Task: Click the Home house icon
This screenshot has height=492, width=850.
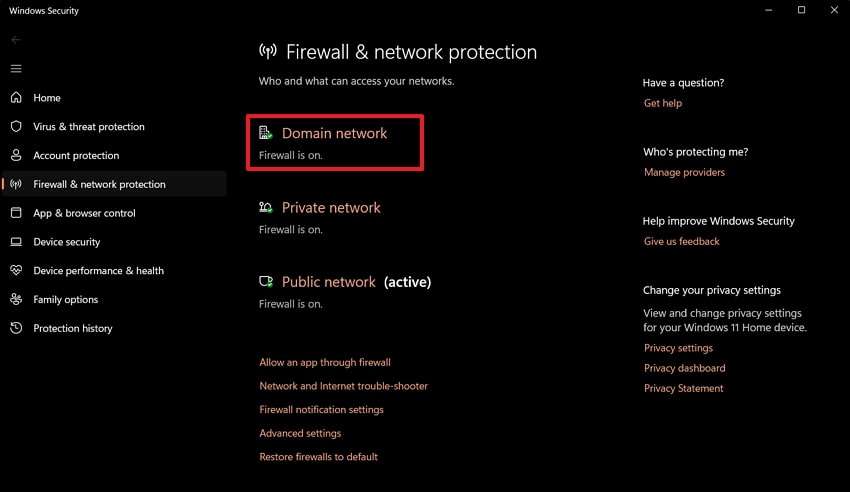Action: [x=15, y=98]
